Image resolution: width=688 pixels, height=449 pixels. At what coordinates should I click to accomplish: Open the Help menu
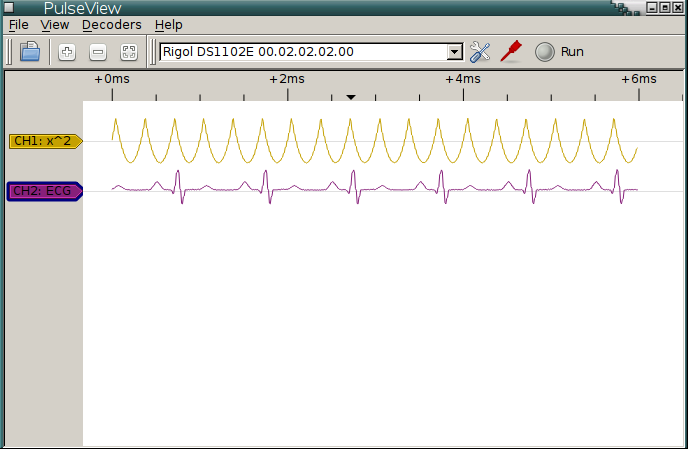pos(169,24)
